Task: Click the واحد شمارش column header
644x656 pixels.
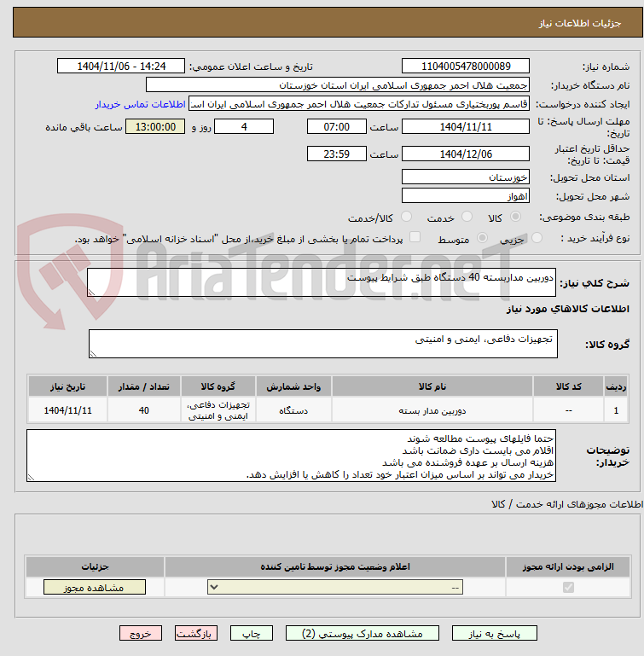Action: tap(293, 386)
